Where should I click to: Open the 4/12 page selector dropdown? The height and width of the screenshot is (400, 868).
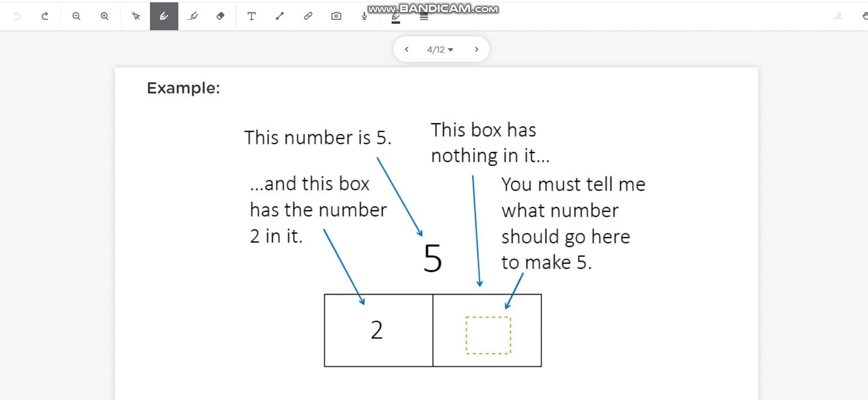pyautogui.click(x=440, y=49)
